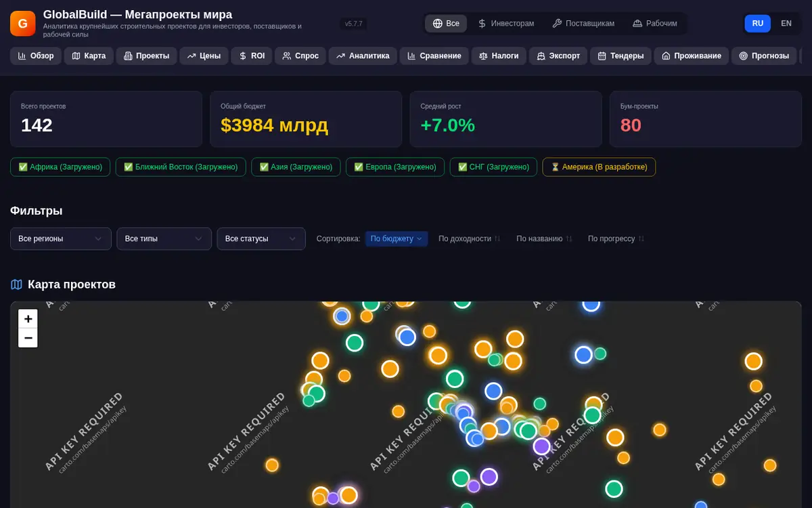Image resolution: width=812 pixels, height=508 pixels.
Task: Open the Проекты tab
Action: (147, 56)
